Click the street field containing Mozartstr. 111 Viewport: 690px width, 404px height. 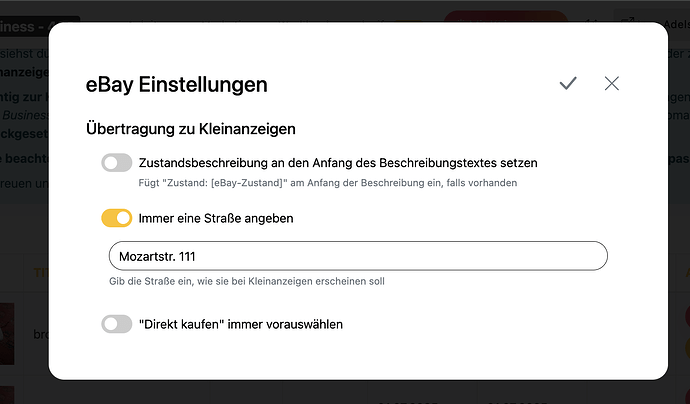click(358, 256)
